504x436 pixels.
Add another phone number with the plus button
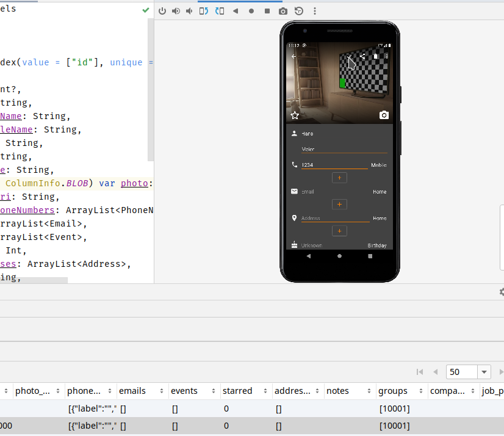click(339, 177)
